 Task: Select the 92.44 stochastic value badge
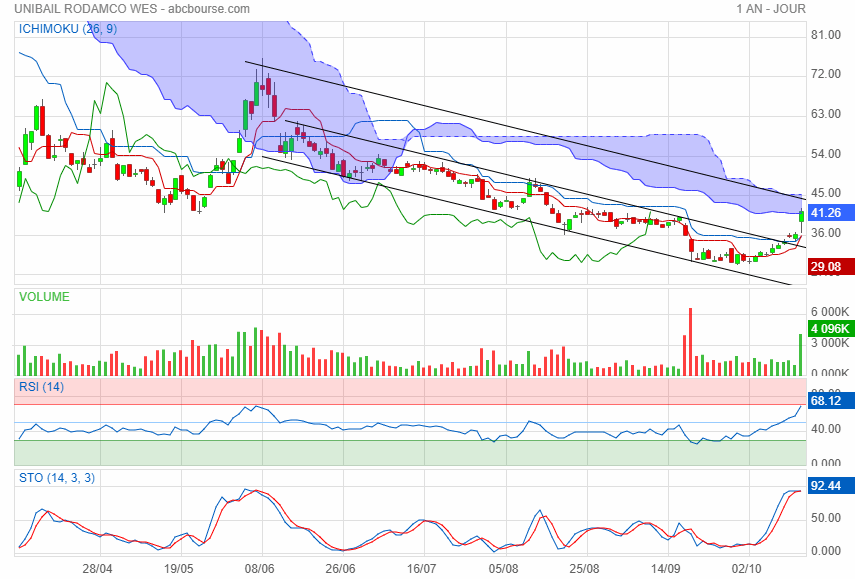[x=830, y=486]
